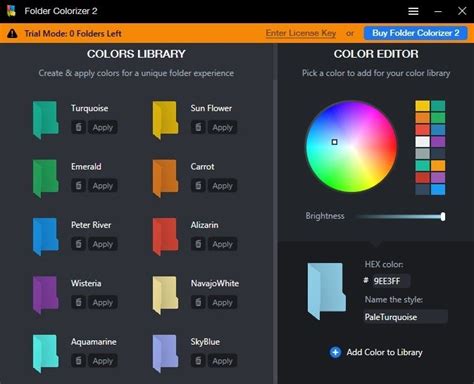Click the Name the style text field

pyautogui.click(x=405, y=317)
